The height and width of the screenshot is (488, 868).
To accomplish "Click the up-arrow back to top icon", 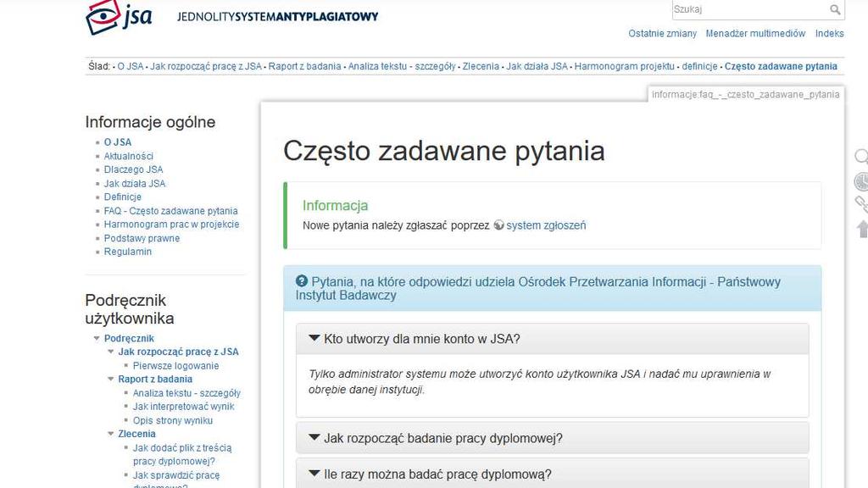I will pyautogui.click(x=862, y=229).
